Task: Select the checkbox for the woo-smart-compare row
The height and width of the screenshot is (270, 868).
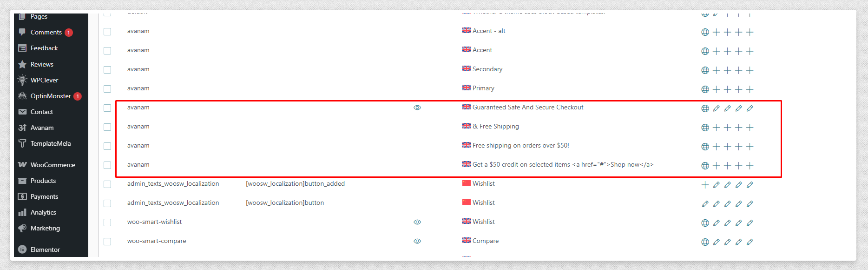Action: [x=107, y=242]
